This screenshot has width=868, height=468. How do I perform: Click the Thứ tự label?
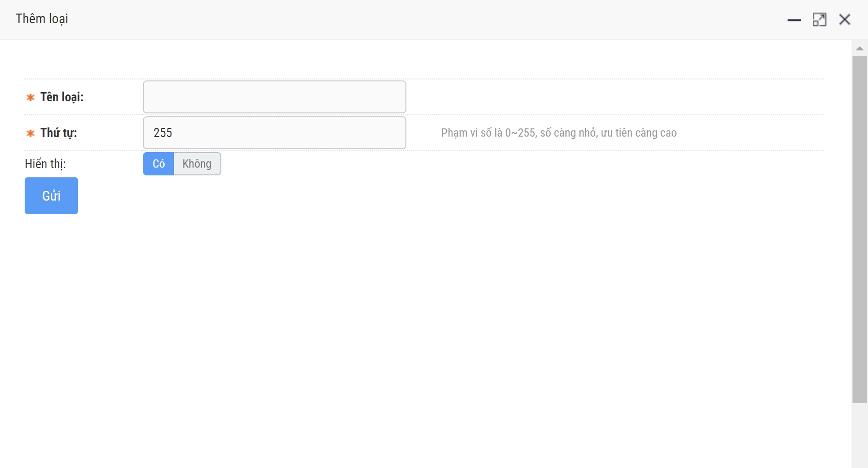point(58,133)
